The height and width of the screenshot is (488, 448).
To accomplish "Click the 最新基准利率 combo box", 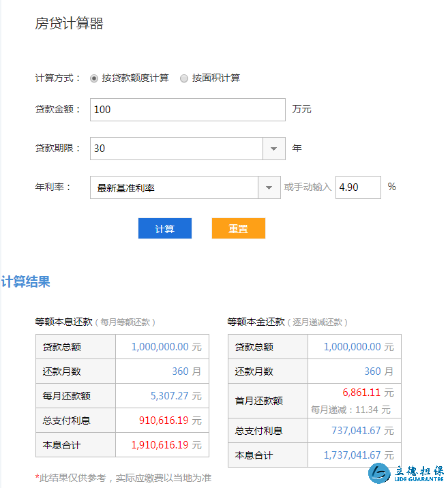I will click(174, 188).
